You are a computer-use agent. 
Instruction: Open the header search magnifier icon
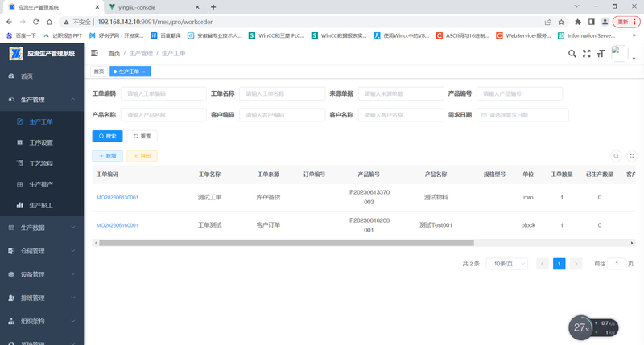pos(572,54)
